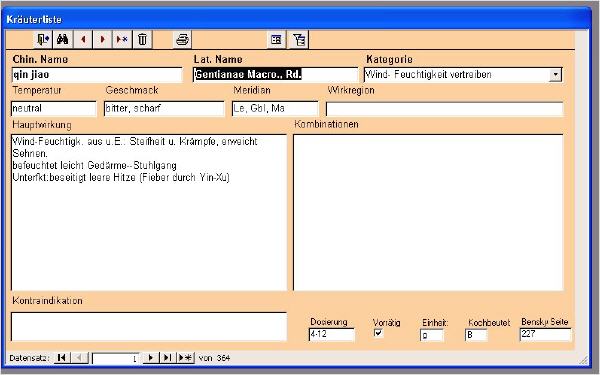
Task: Click the Temperatur field showing neutral
Action: click(54, 108)
